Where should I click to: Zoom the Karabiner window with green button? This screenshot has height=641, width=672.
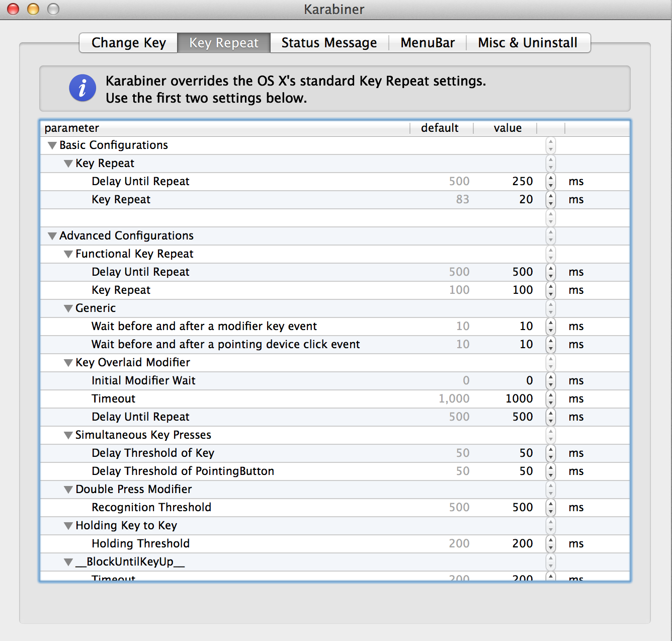coord(53,9)
